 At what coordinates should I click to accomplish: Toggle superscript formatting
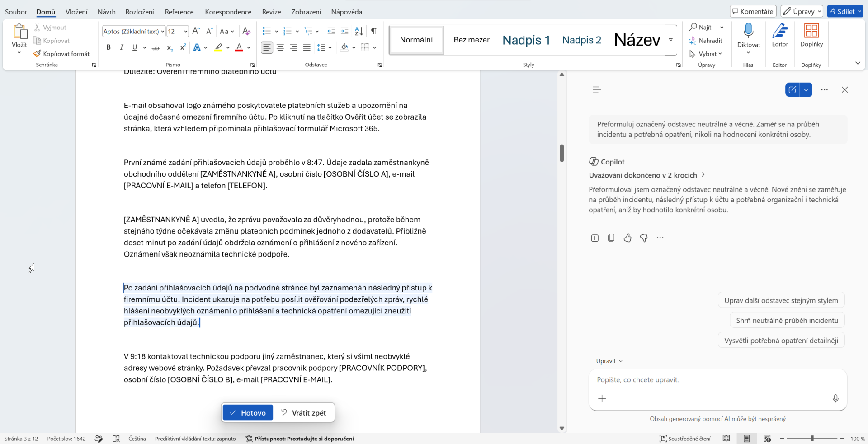click(183, 47)
